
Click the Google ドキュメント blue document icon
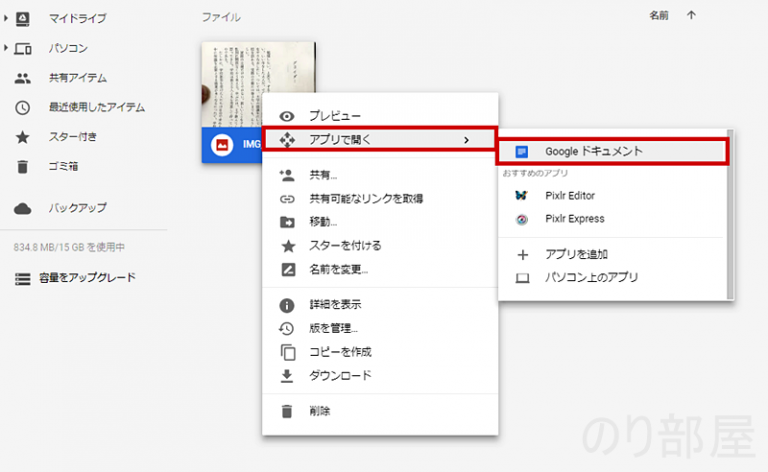521,152
